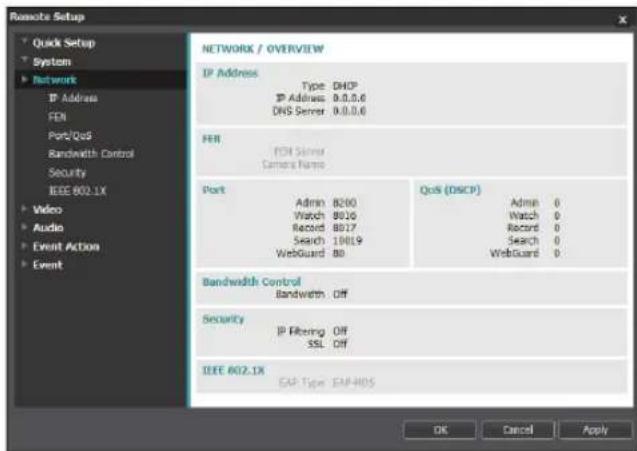Click the Port overview heading

214,190
